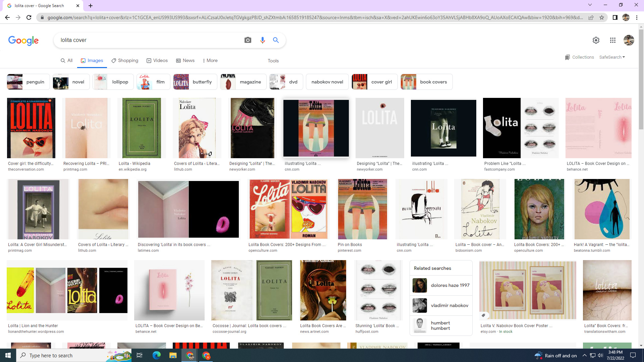Viewport: 644px width, 362px height.
Task: Select related search dolores haze 1997
Action: [x=441, y=286]
